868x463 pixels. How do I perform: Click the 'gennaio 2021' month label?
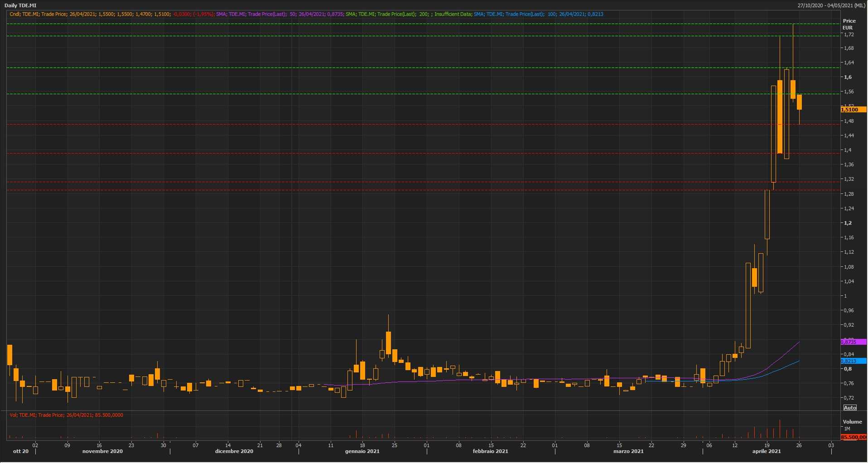[362, 451]
